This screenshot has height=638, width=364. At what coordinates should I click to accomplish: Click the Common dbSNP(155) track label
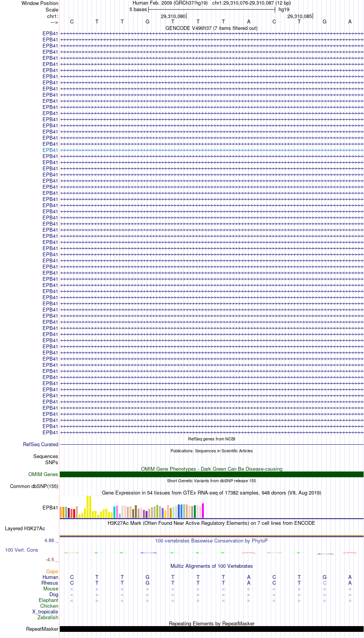point(34,486)
